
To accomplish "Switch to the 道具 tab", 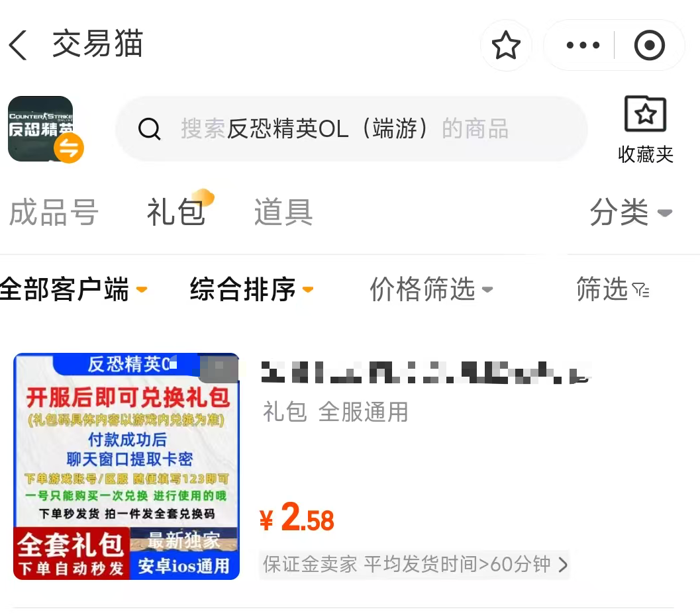I will click(x=283, y=213).
